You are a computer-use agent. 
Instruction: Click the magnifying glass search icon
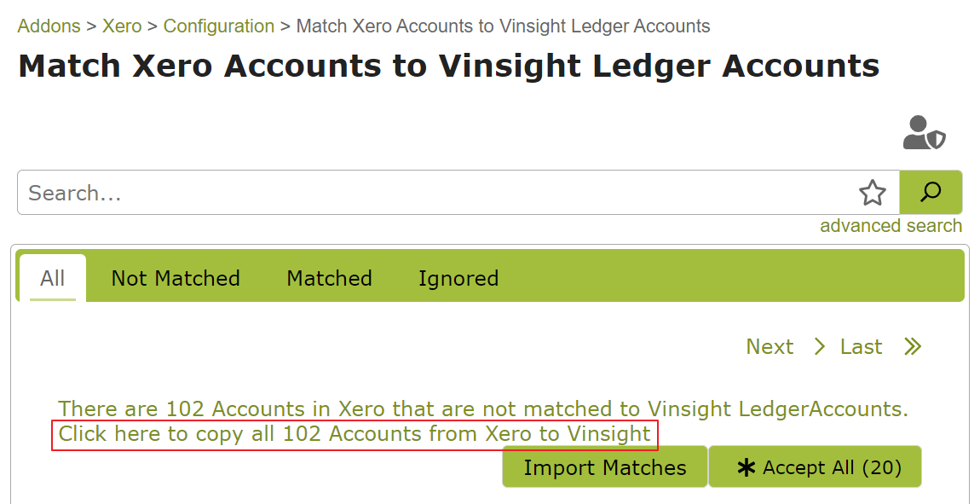[x=931, y=192]
